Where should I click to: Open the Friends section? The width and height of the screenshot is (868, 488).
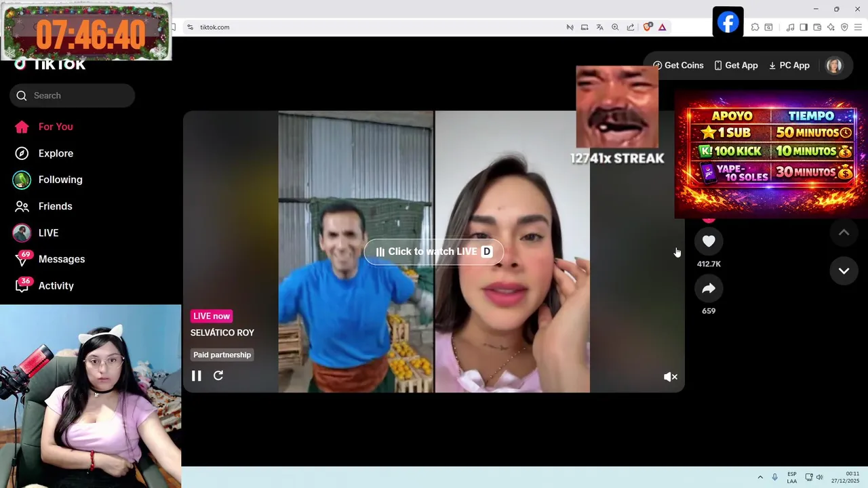point(43,206)
